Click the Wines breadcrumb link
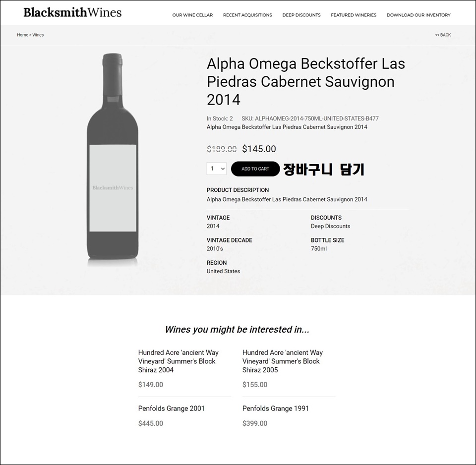476x465 pixels. coord(38,35)
